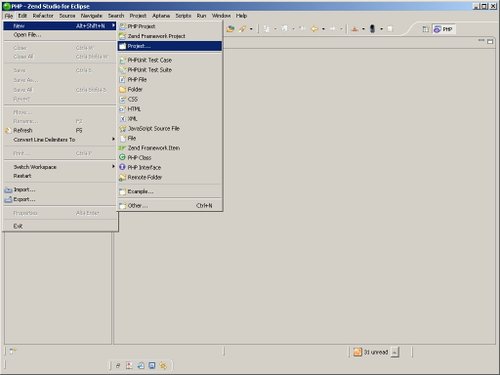
Task: Click the third icon in the bottom shortcut bar
Action: [x=141, y=366]
